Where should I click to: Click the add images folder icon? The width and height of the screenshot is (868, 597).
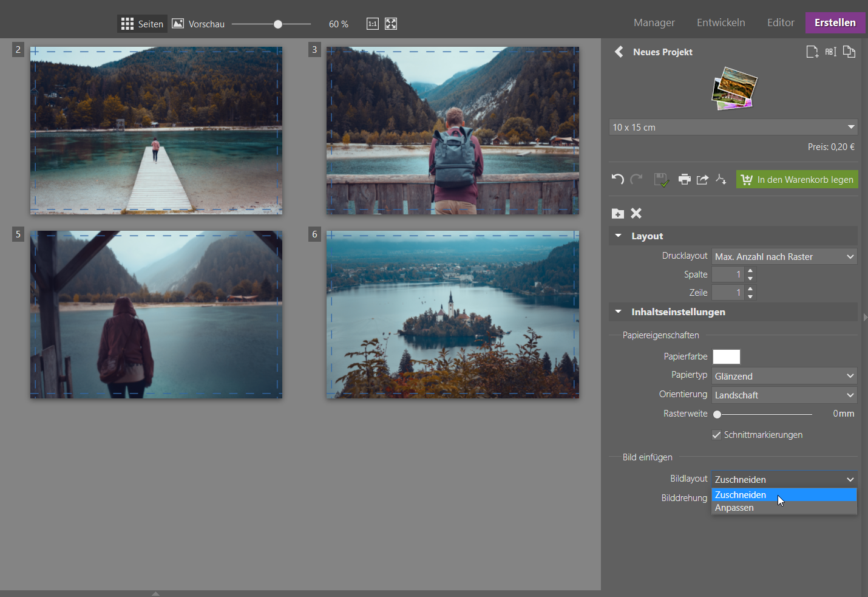(618, 213)
